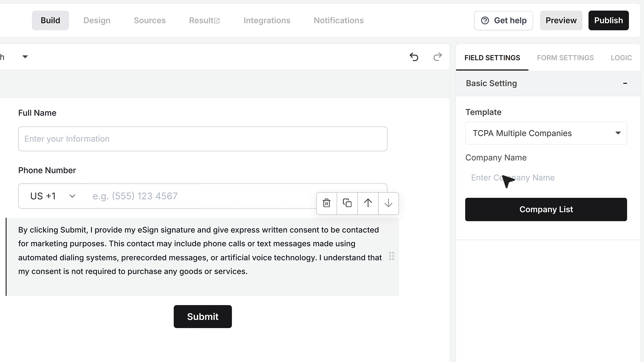
Task: Duplicate the field using the copy icon
Action: 347,203
